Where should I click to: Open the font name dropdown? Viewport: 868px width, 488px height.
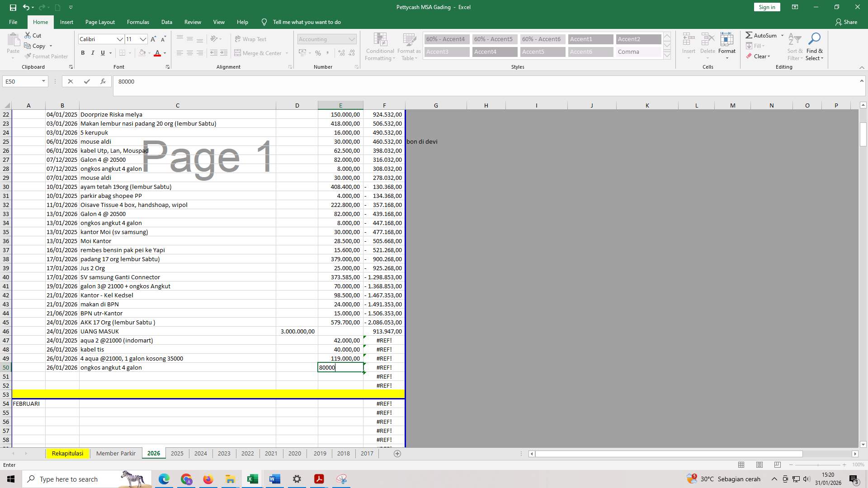[120, 39]
